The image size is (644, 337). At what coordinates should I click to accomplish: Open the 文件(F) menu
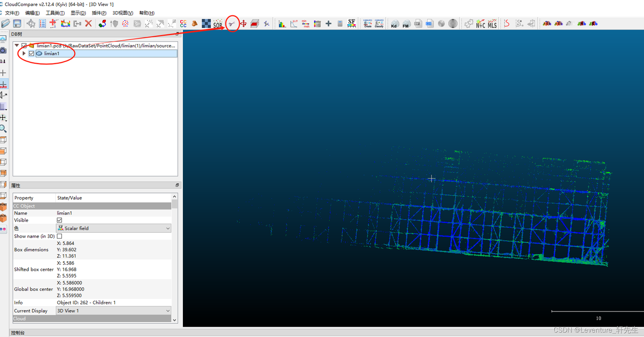point(12,13)
